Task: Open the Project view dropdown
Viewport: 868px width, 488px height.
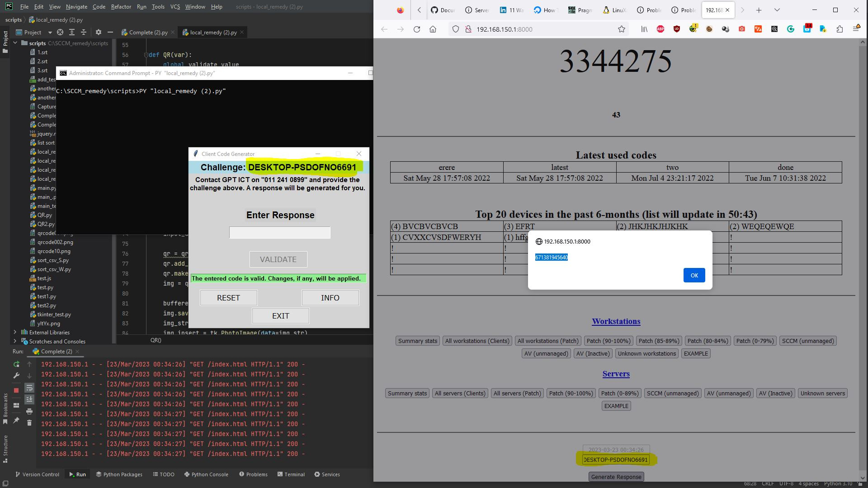Action: (50, 32)
